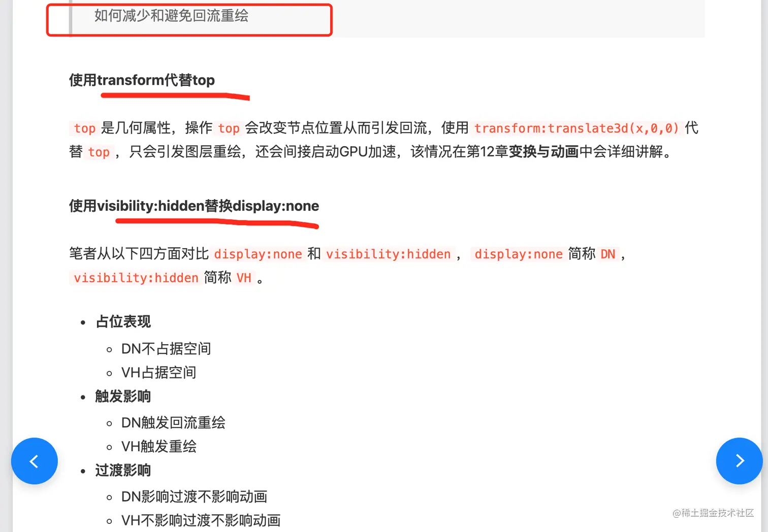Image resolution: width=768 pixels, height=532 pixels.
Task: Click the list item VH触发重绘
Action: click(x=158, y=447)
